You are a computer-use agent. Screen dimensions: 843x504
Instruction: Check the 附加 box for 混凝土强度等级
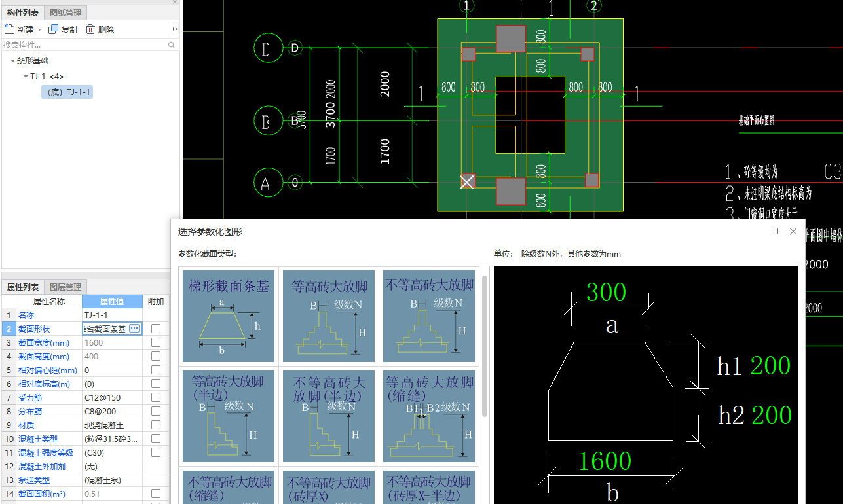(156, 452)
